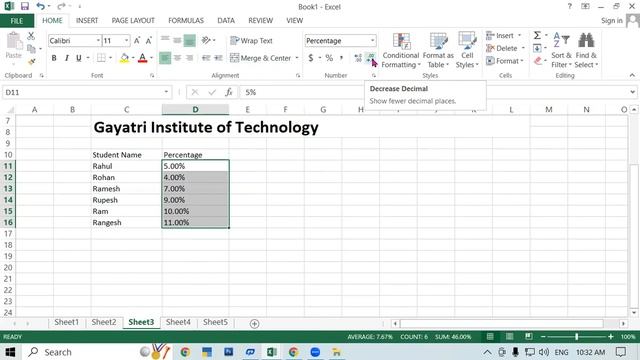Apply the red font color
Viewport: 640px width, 360px height.
tap(142, 58)
